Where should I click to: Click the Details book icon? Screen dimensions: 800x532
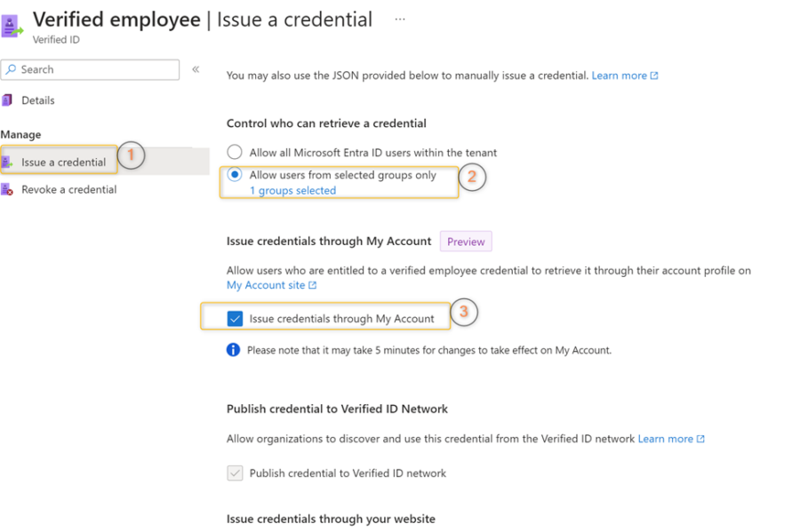click(7, 100)
